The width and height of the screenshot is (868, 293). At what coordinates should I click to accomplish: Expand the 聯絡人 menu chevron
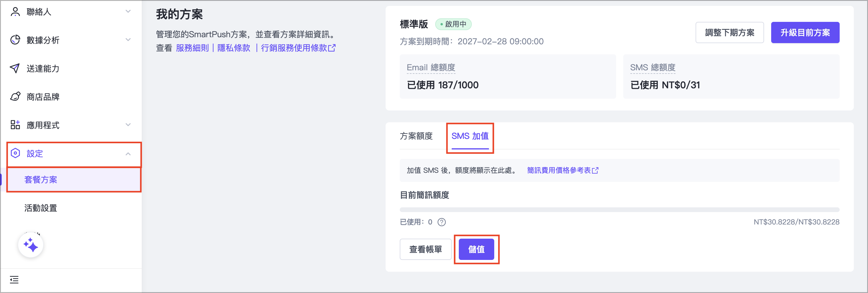(x=128, y=11)
